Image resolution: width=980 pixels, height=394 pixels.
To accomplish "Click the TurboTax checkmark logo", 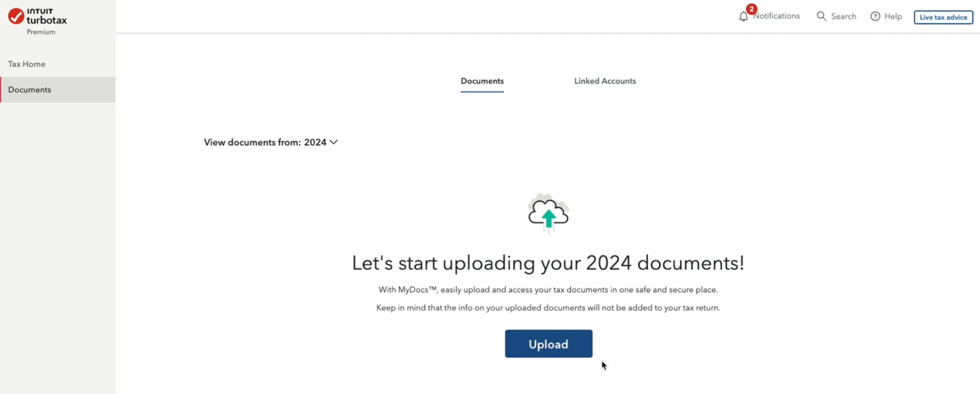I will (x=16, y=16).
